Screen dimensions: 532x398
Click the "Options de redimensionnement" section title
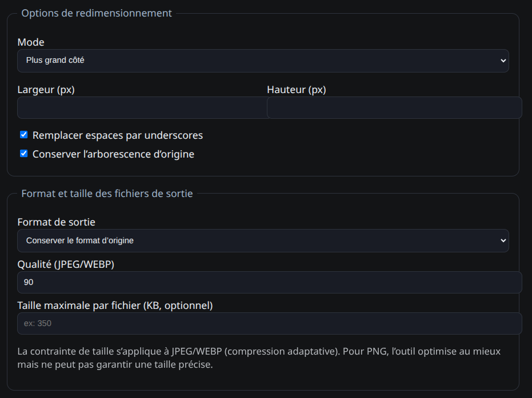click(96, 13)
